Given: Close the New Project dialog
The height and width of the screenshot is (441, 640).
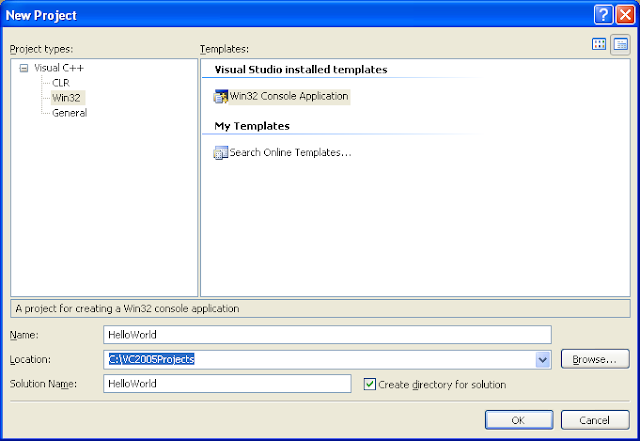Looking at the screenshot, I should tap(625, 15).
